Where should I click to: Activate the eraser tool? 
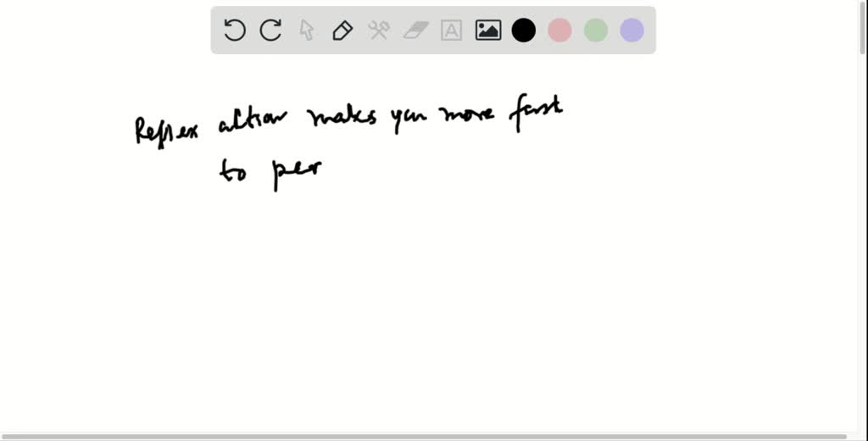(x=415, y=31)
